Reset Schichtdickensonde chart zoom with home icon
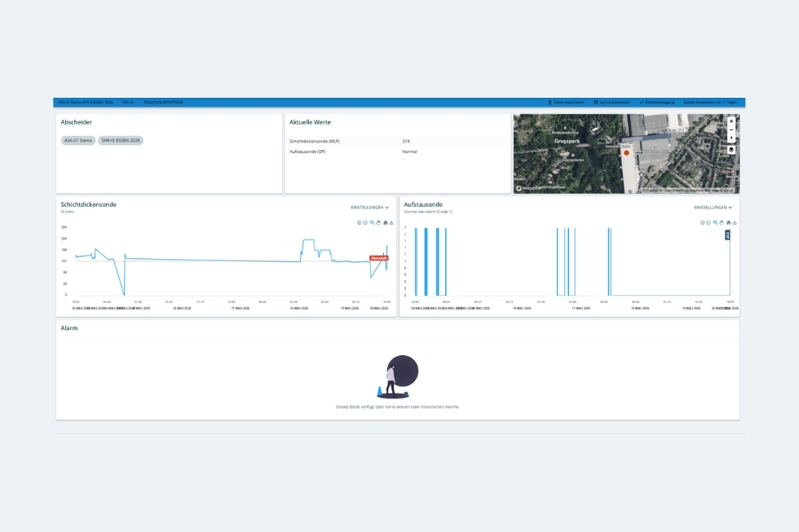The image size is (799, 532). click(x=385, y=222)
